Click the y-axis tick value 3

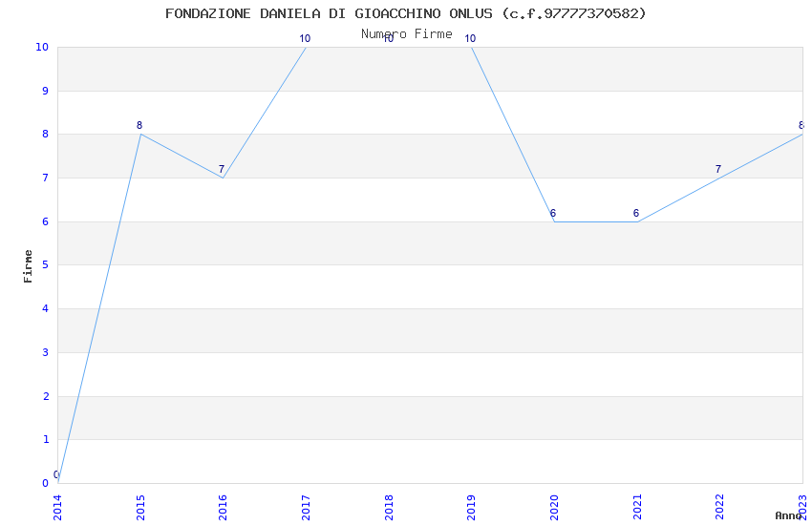point(46,352)
